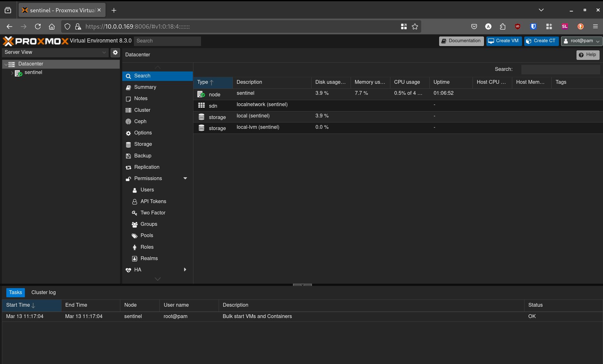Collapse the Datacenter tree node
Image resolution: width=603 pixels, height=364 pixels.
pos(6,64)
